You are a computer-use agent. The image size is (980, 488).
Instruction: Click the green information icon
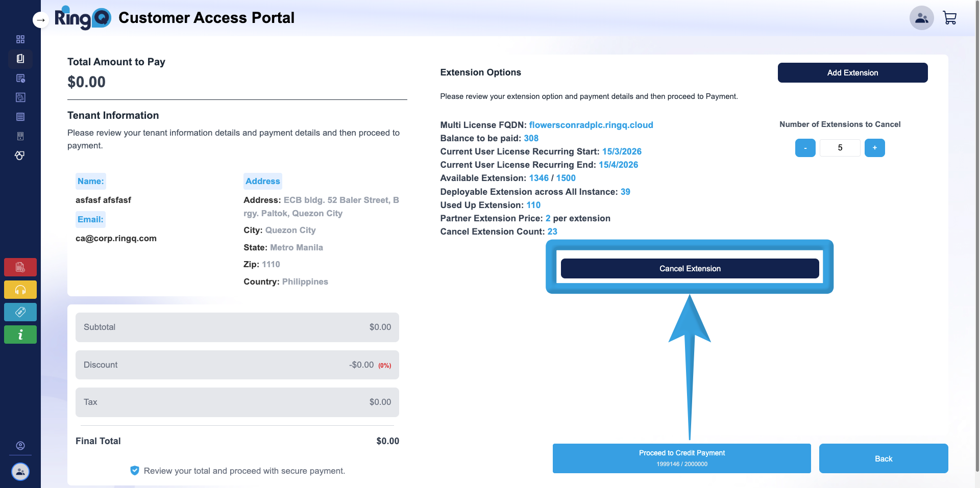(x=20, y=335)
